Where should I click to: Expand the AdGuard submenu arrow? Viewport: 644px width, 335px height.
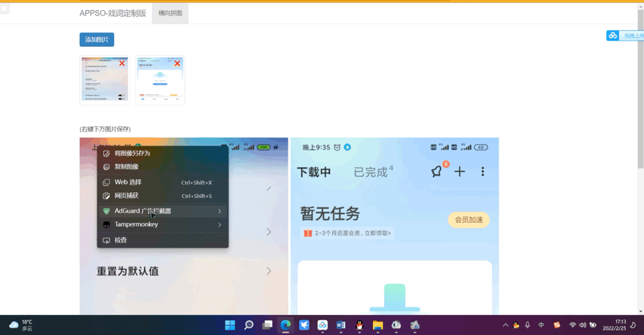point(220,211)
